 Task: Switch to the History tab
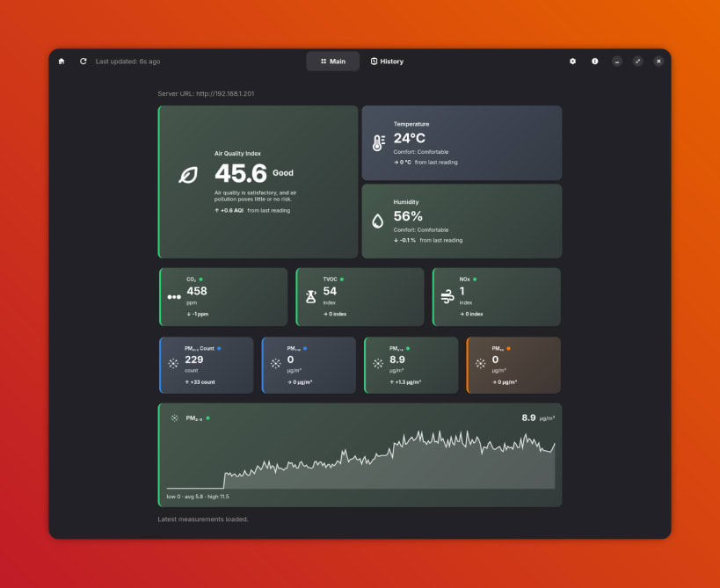coord(387,62)
